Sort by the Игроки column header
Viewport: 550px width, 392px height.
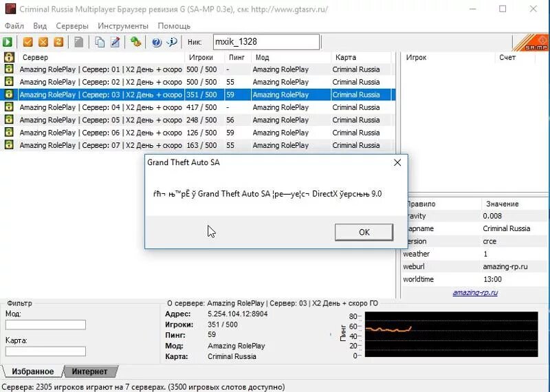(204, 57)
